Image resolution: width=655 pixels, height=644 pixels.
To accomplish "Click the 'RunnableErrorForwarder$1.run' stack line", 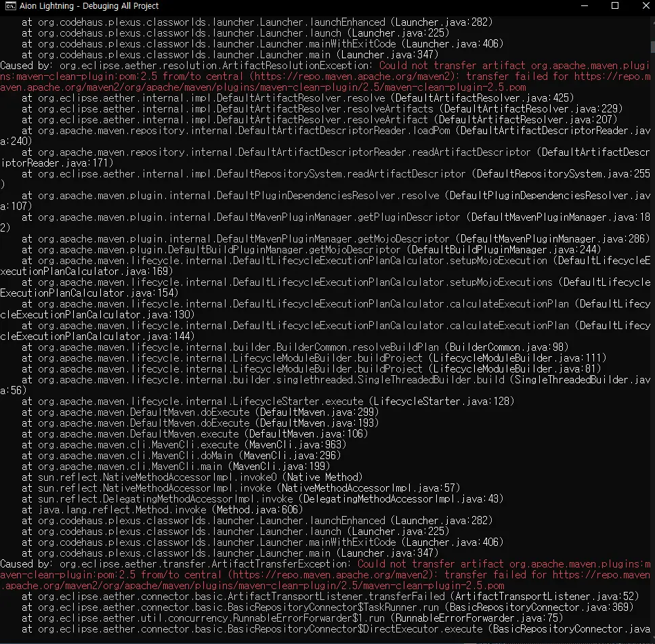I will coord(293,618).
